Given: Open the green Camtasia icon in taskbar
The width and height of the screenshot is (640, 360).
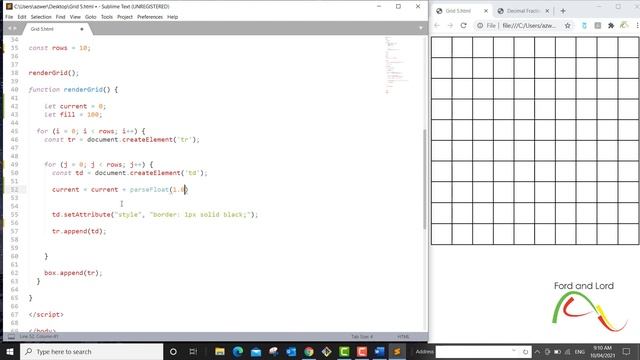Looking at the screenshot, I should pyautogui.click(x=344, y=351).
